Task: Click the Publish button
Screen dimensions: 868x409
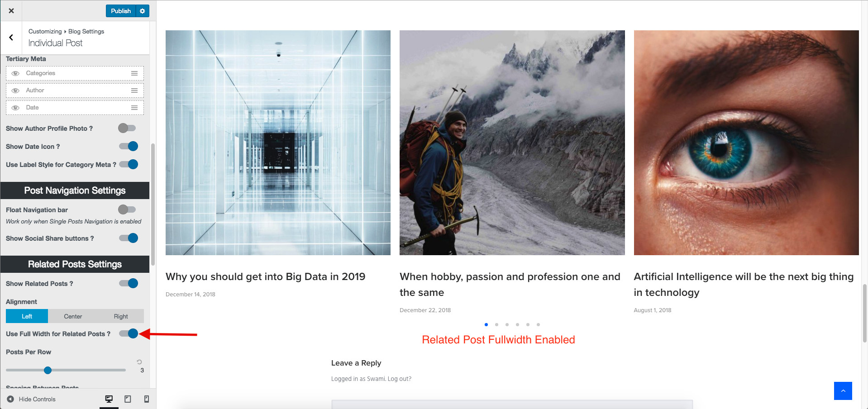Action: pyautogui.click(x=121, y=11)
